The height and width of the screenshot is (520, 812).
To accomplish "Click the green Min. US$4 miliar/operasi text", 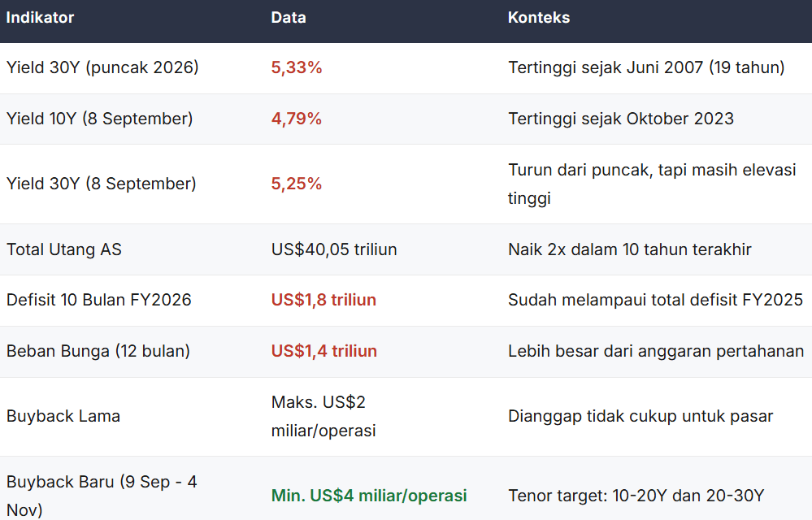I will [x=369, y=496].
